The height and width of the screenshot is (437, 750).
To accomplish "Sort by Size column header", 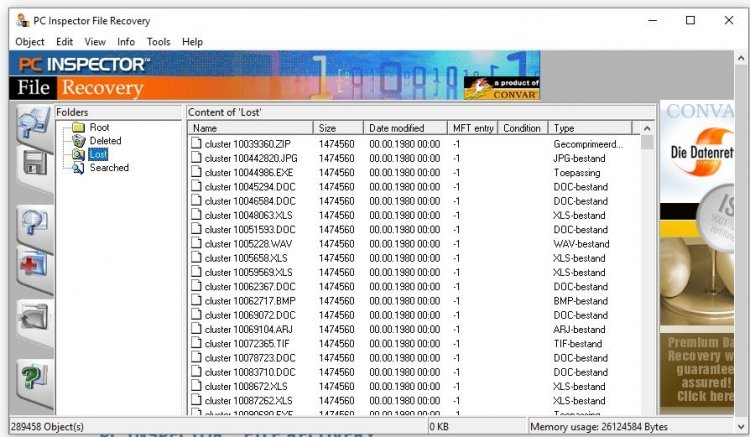I will 338,128.
